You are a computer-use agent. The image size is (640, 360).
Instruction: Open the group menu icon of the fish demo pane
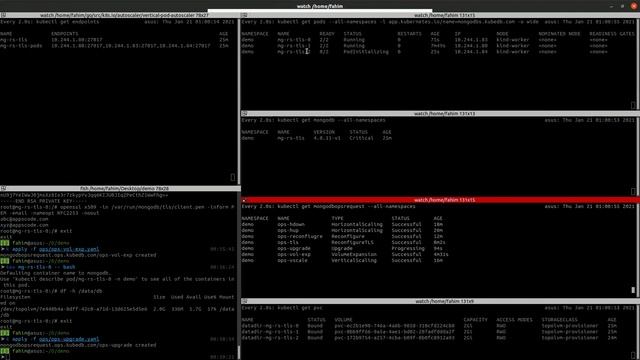click(3, 189)
